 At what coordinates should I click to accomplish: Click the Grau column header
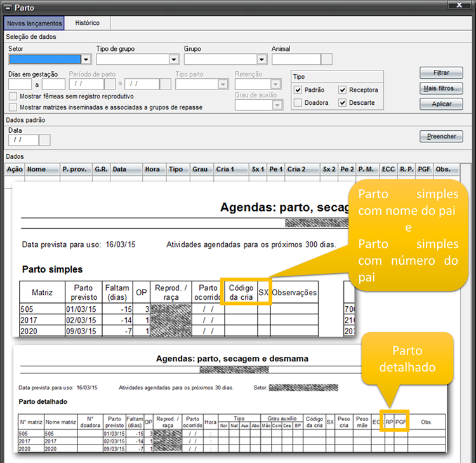(x=202, y=169)
